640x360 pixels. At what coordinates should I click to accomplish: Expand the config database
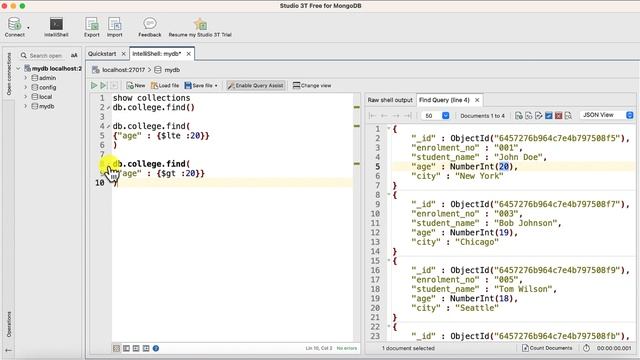pos(25,87)
